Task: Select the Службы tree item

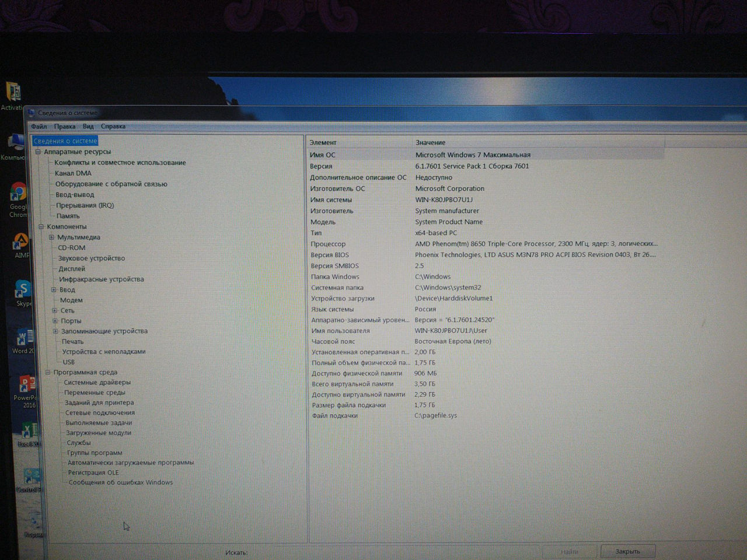Action: tap(79, 443)
